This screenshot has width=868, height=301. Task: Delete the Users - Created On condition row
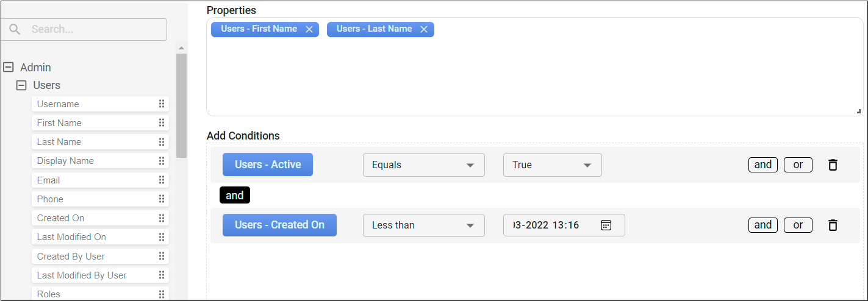[833, 225]
